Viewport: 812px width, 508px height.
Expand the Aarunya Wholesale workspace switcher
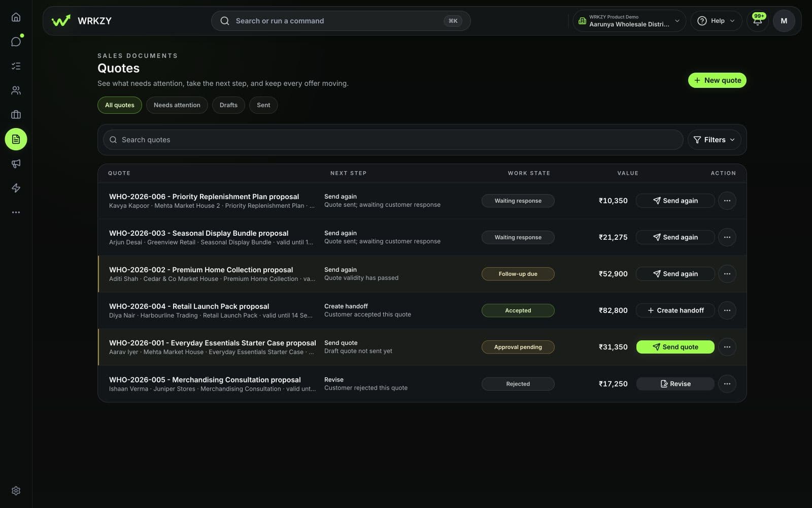click(x=629, y=21)
